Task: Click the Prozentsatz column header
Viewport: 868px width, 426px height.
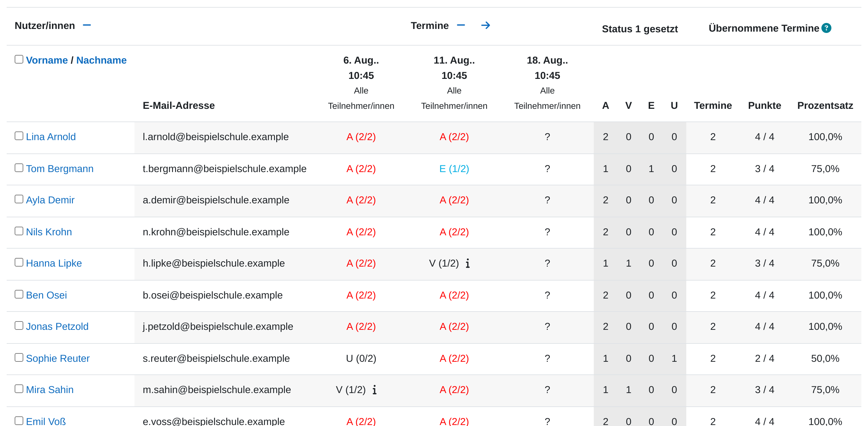Action: pyautogui.click(x=825, y=106)
